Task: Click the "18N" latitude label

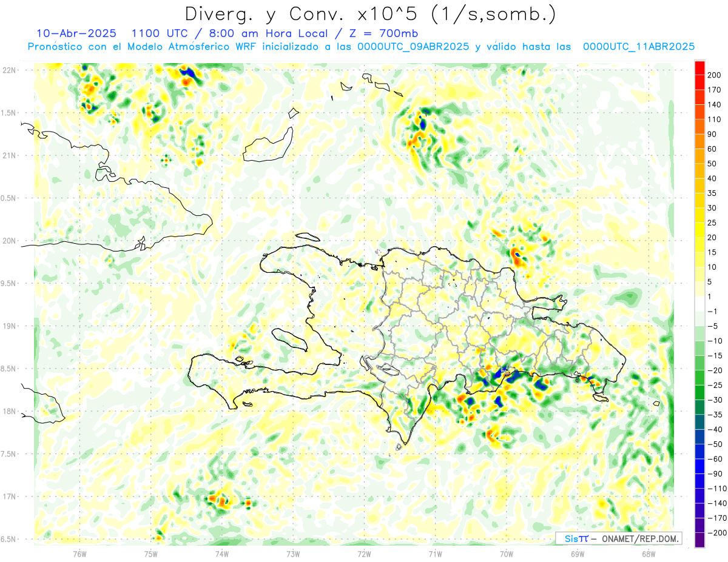Action: point(9,411)
